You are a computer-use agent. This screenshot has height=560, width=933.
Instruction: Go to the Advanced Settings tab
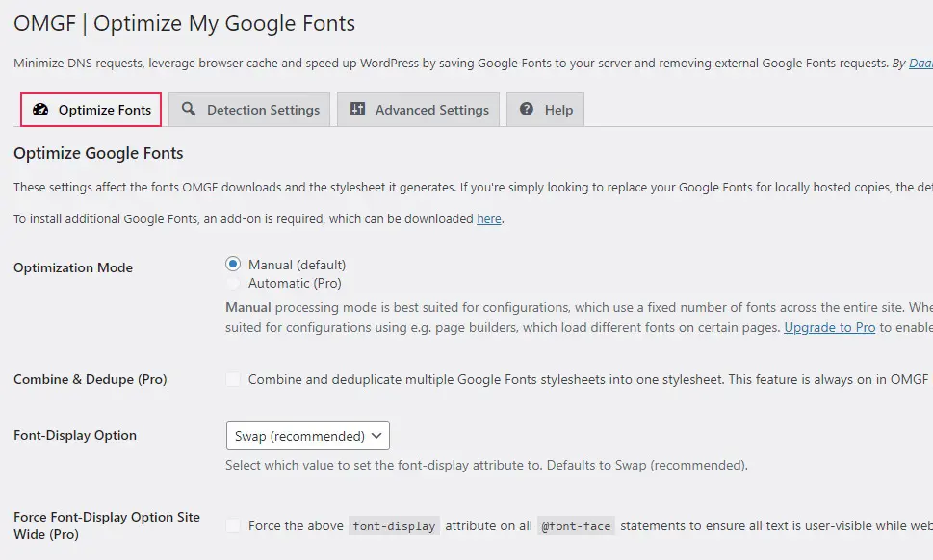tap(418, 110)
